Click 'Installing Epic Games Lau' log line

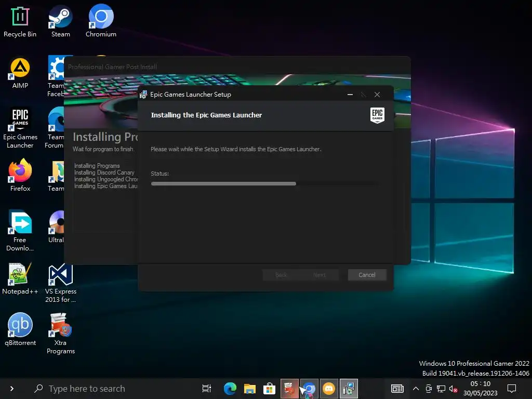pyautogui.click(x=106, y=186)
